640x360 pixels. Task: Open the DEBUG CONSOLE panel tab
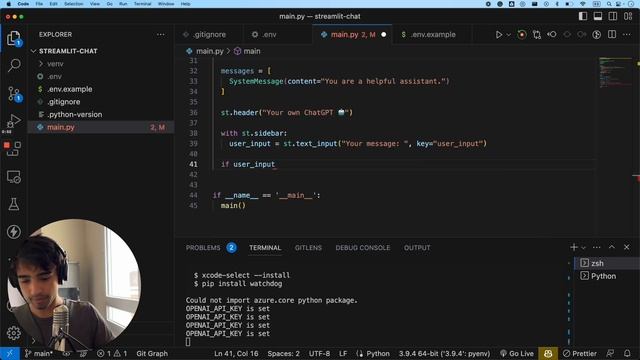point(362,248)
